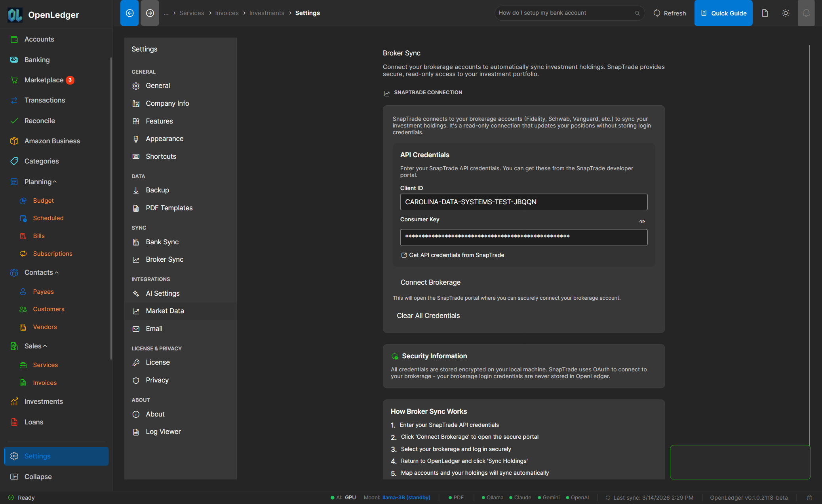Open the Log Viewer

tap(163, 431)
